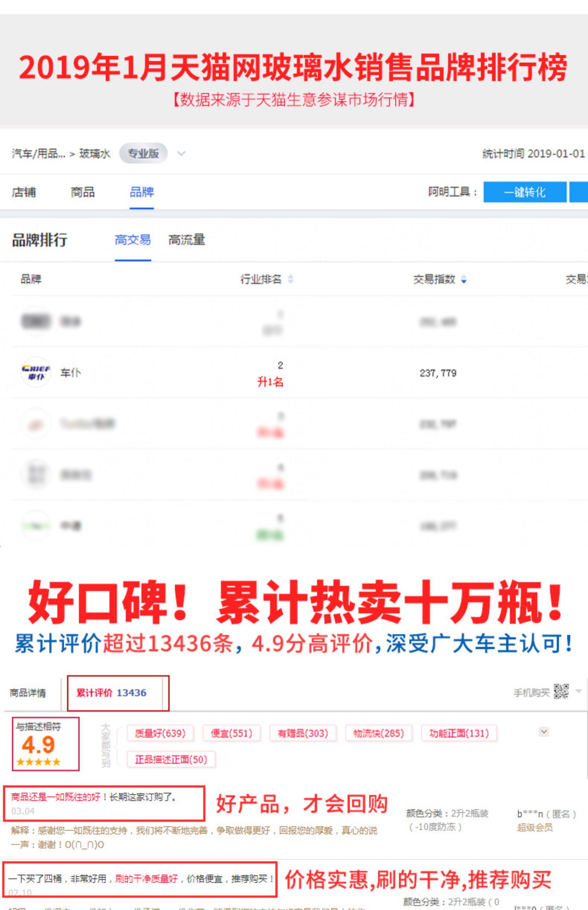
Task: Open the dropdown arrow after the QR code
Action: click(578, 691)
